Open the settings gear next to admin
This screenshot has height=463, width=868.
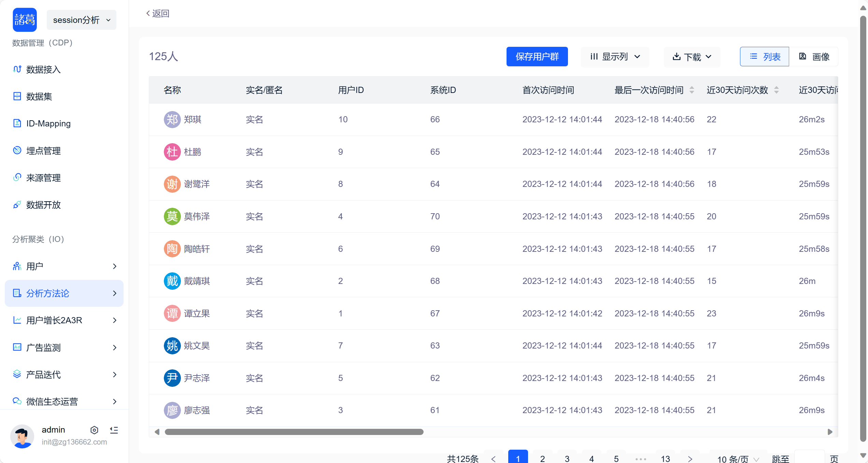[x=94, y=430]
